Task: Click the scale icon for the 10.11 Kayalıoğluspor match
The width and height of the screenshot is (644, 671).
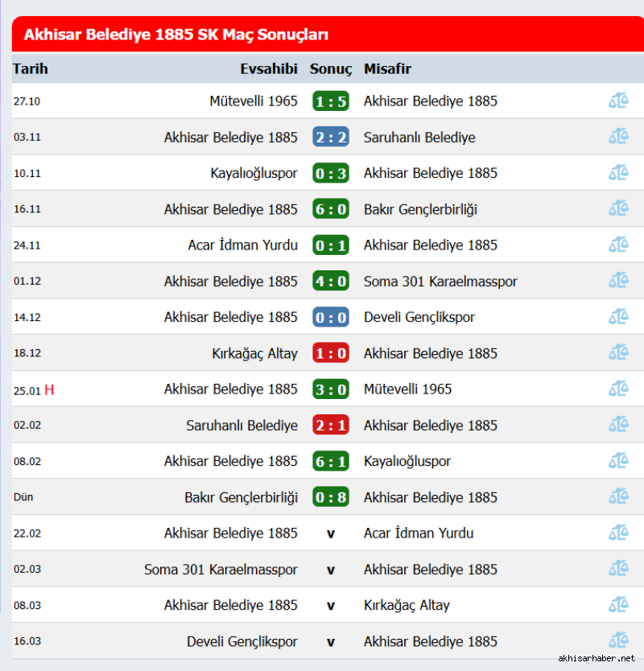Action: point(618,172)
